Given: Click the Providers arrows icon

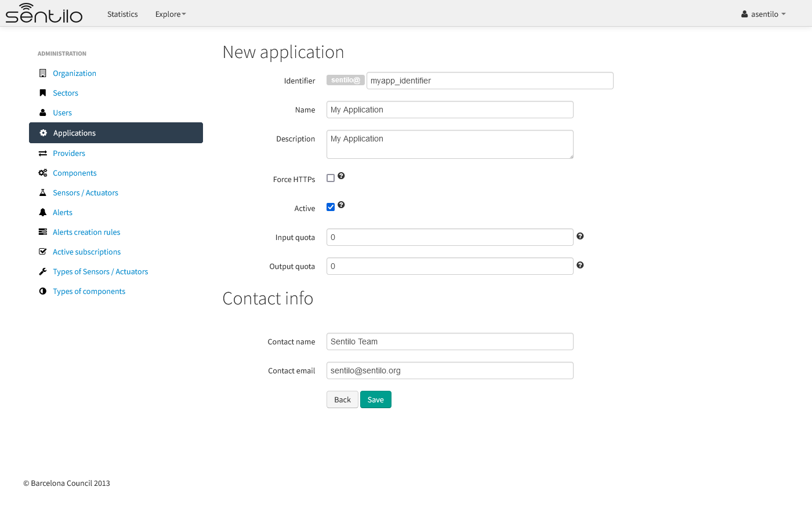Looking at the screenshot, I should click(42, 153).
